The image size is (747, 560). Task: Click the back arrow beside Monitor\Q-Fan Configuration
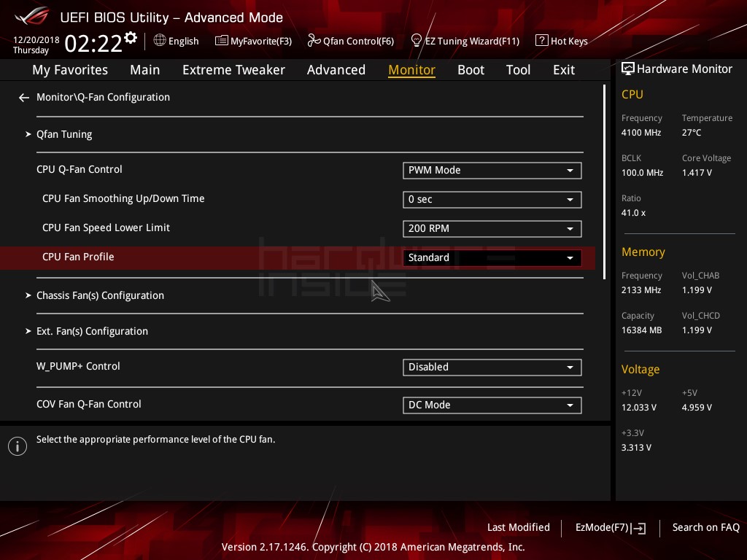click(24, 98)
